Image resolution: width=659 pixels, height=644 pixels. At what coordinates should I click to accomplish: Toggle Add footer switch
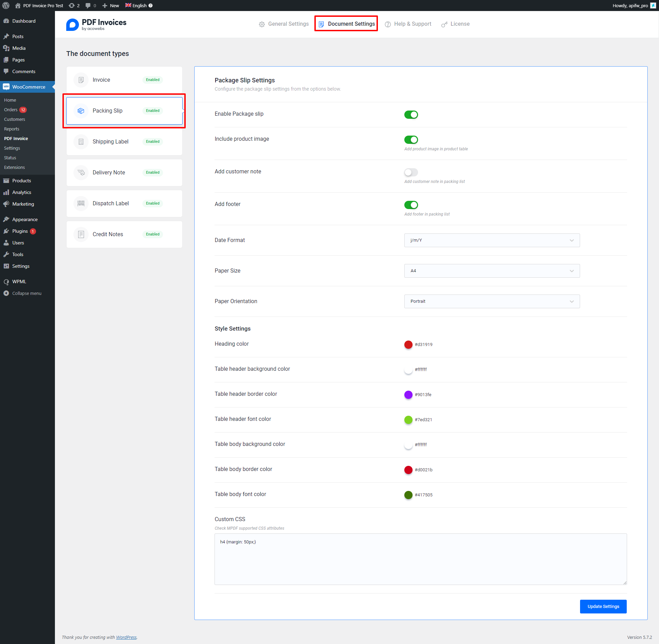pyautogui.click(x=411, y=205)
